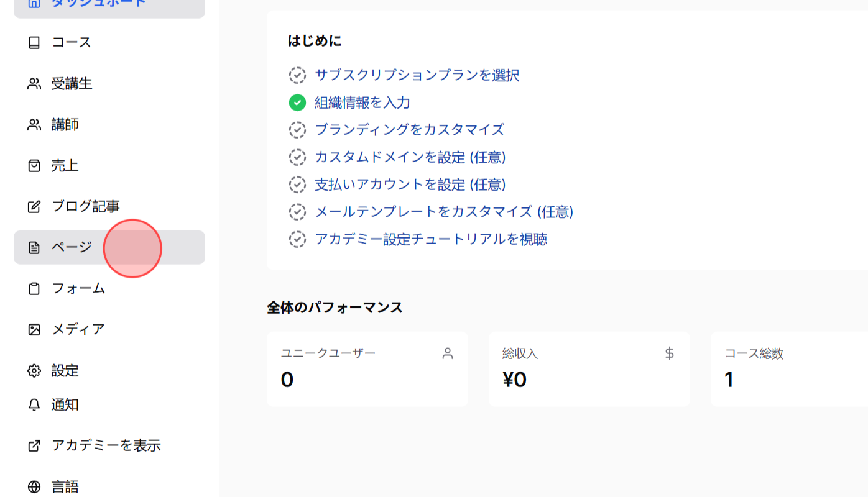Select the コース book icon in sidebar

[34, 42]
